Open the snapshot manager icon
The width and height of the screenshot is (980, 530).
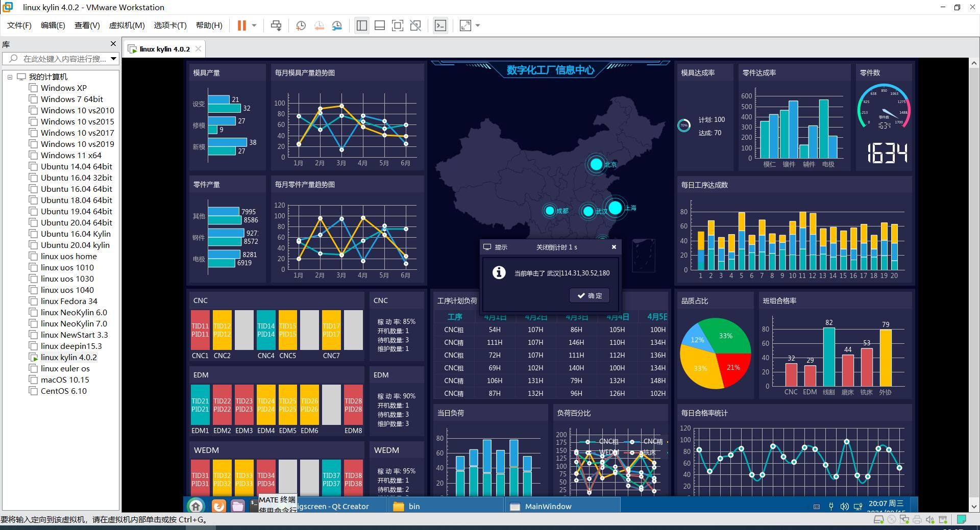pos(337,26)
